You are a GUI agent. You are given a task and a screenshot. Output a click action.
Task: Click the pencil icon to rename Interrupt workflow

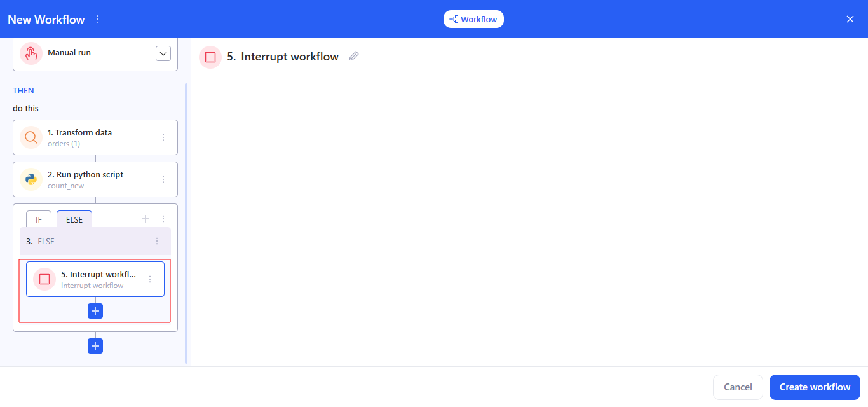[x=354, y=56]
